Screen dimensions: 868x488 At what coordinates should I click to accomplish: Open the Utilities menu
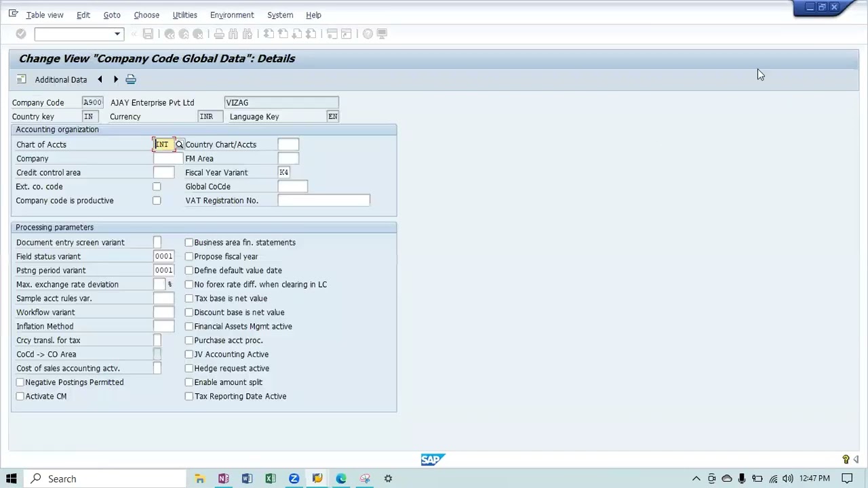pyautogui.click(x=184, y=15)
